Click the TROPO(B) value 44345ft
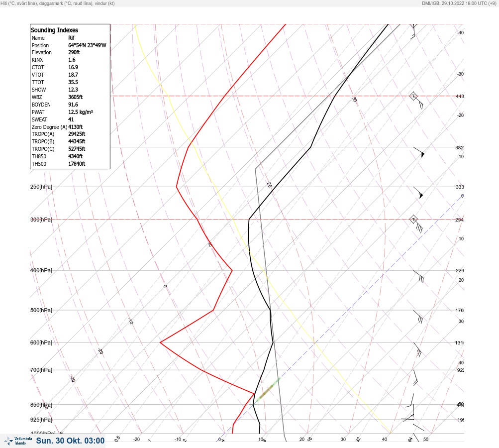499x448 pixels. [x=77, y=141]
